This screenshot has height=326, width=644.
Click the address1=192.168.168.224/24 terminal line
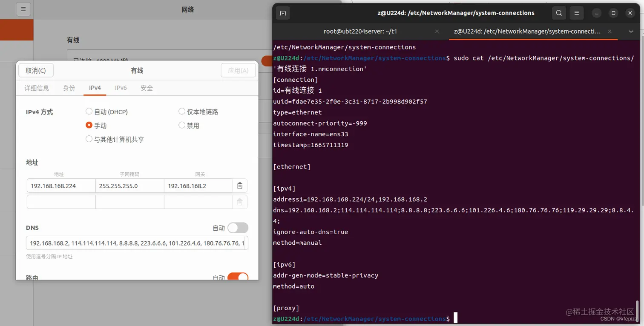click(350, 200)
